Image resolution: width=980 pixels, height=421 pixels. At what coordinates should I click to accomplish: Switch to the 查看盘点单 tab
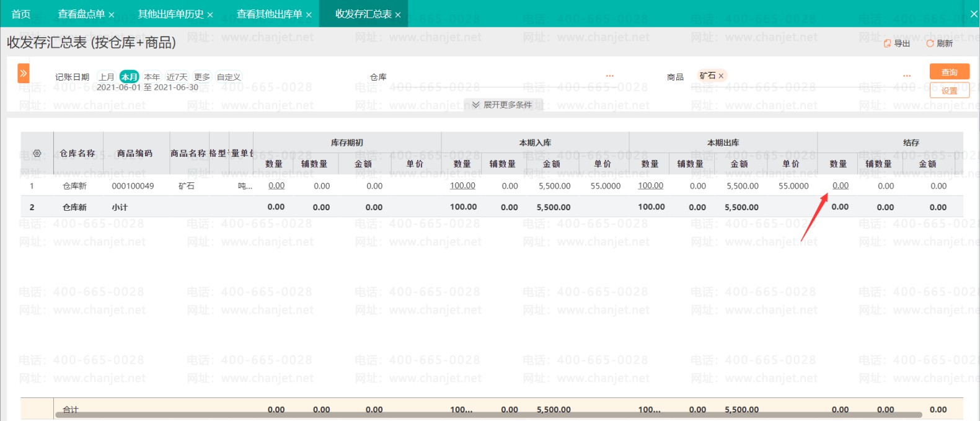point(81,14)
